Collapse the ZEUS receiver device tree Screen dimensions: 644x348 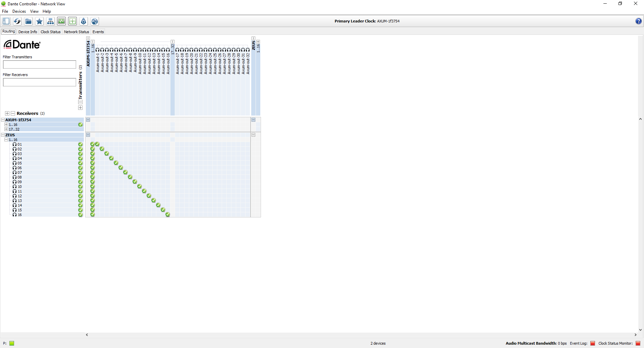pyautogui.click(x=3, y=135)
